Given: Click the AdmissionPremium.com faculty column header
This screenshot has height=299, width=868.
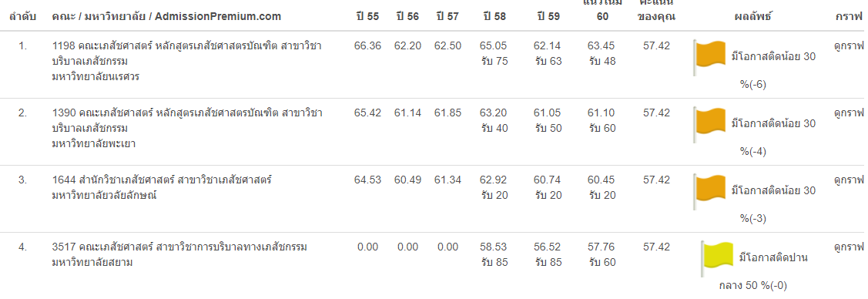Looking at the screenshot, I should [166, 17].
